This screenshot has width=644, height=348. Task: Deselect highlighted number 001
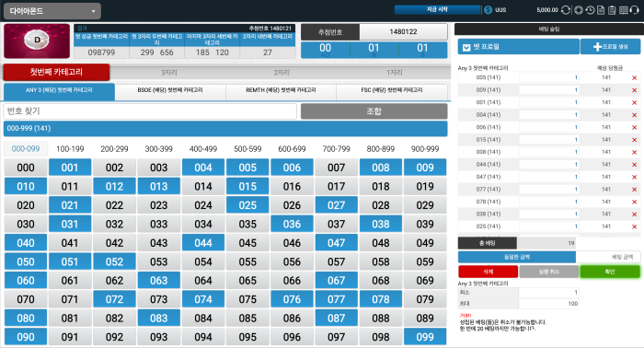70,168
